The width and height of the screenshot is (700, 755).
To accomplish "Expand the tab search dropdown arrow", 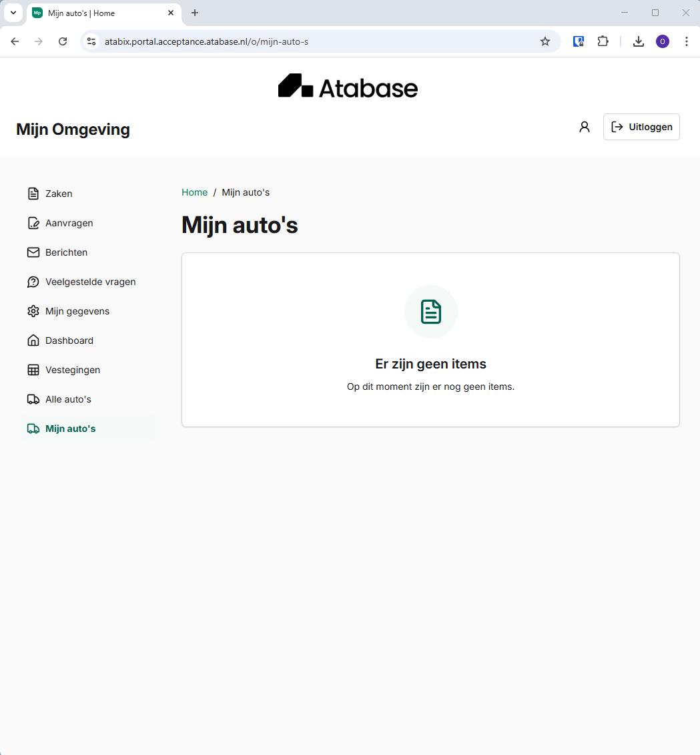I will 13,13.
